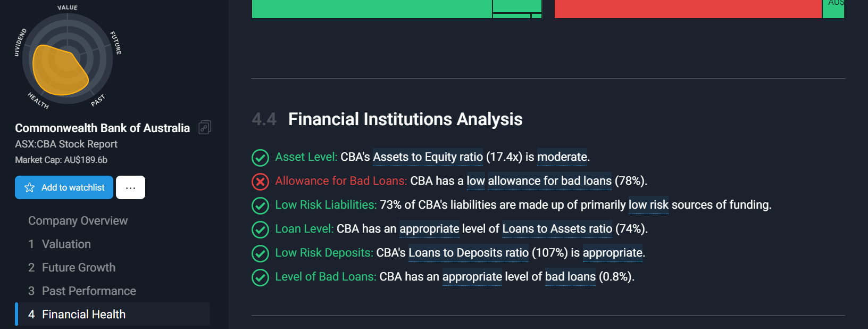Click the green check icon for Loan Level
868x329 pixels.
(260, 229)
